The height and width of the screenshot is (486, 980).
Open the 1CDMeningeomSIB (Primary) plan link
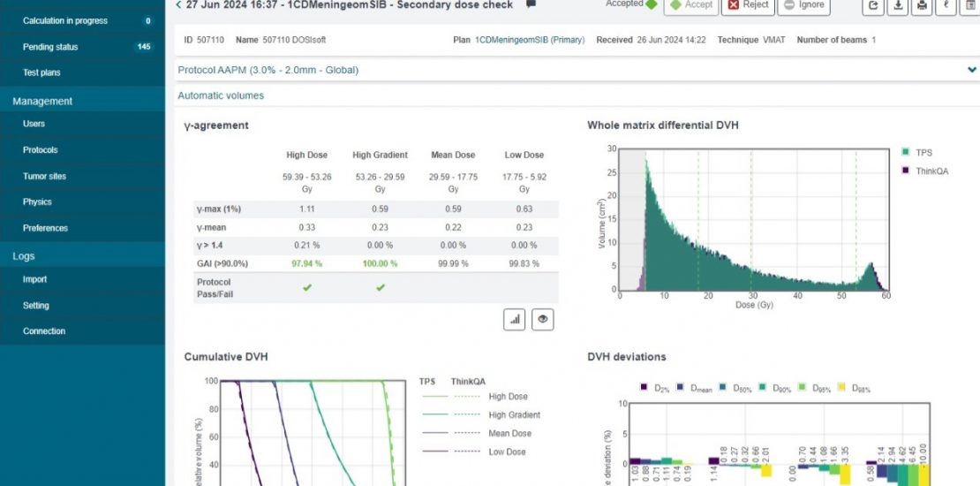(x=530, y=40)
